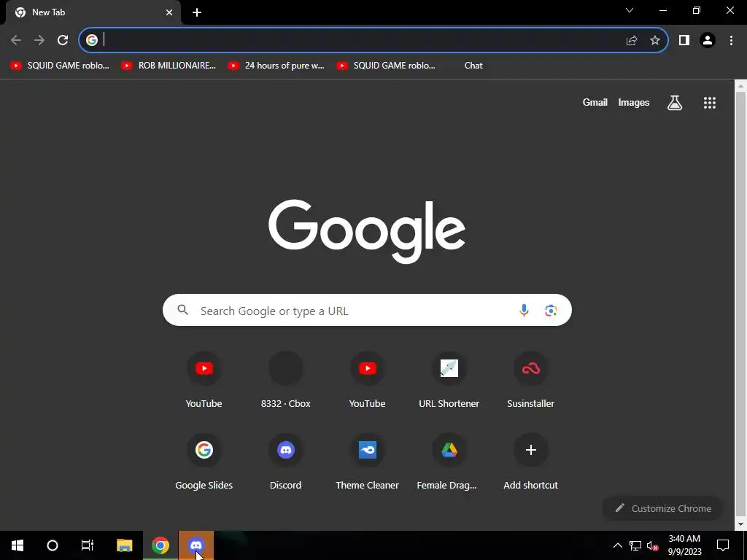Image resolution: width=747 pixels, height=560 pixels.
Task: Open ROB MILLIONAIRE bookmark
Action: point(169,66)
